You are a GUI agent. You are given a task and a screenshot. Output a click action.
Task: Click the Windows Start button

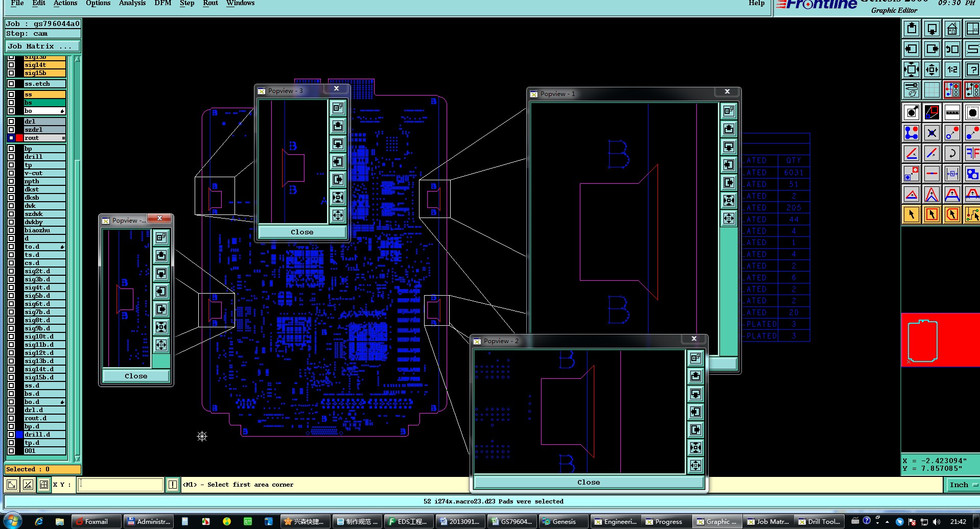pyautogui.click(x=12, y=521)
